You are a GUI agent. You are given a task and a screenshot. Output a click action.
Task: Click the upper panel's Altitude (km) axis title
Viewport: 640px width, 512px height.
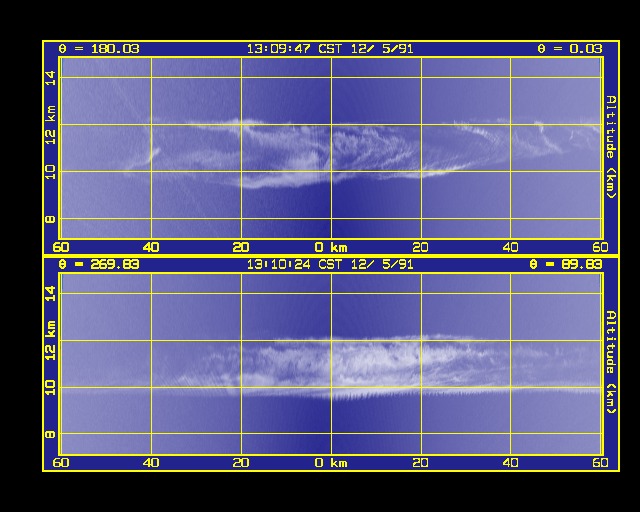click(x=611, y=147)
